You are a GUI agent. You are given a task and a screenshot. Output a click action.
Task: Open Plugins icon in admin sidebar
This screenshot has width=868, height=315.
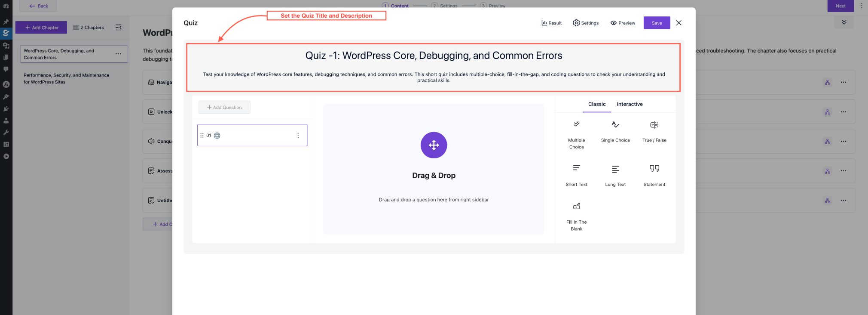point(6,109)
